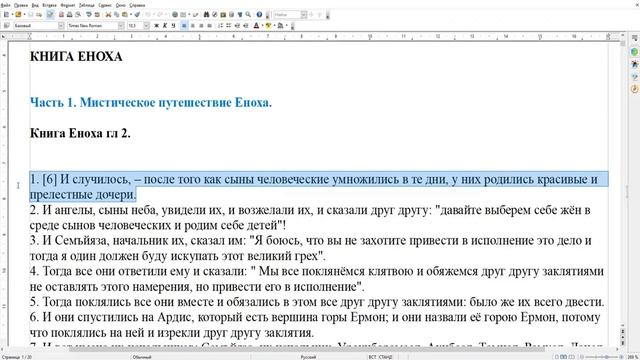This screenshot has height=360, width=640.
Task: Open Print Preview icon
Action: tap(78, 15)
